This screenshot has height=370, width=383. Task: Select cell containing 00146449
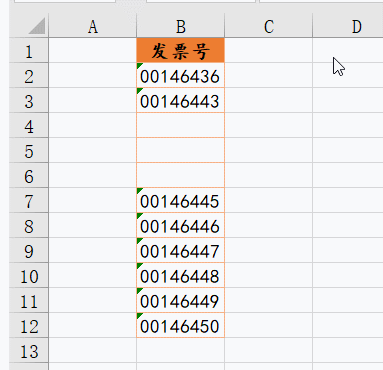coord(181,300)
